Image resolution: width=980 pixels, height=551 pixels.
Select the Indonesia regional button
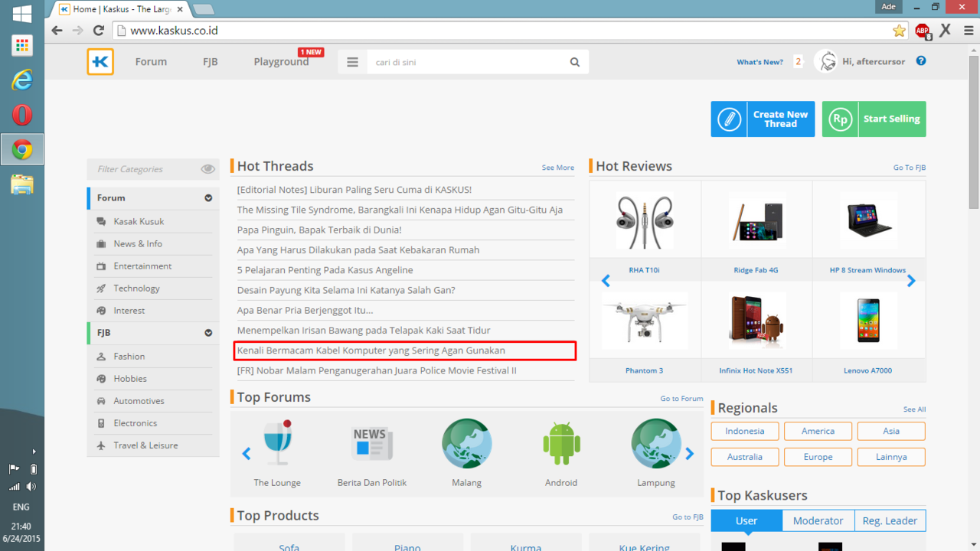click(x=745, y=432)
